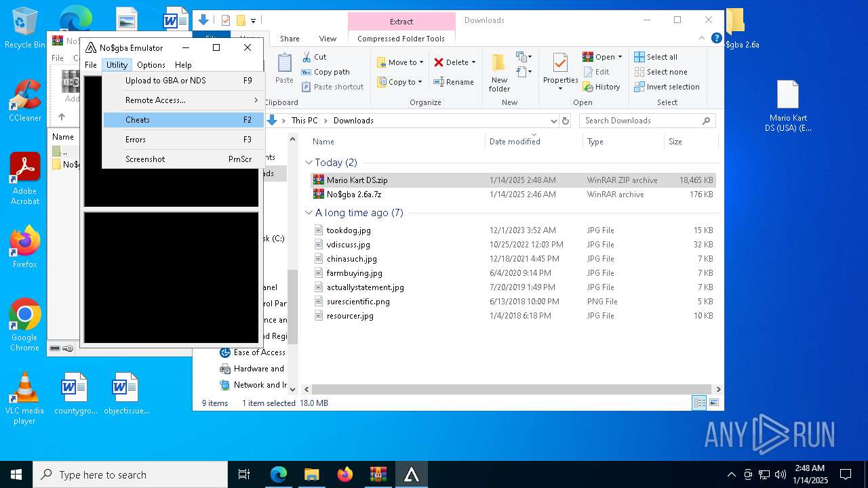Open the Delete dropdown arrow
The width and height of the screenshot is (868, 488).
(x=473, y=62)
